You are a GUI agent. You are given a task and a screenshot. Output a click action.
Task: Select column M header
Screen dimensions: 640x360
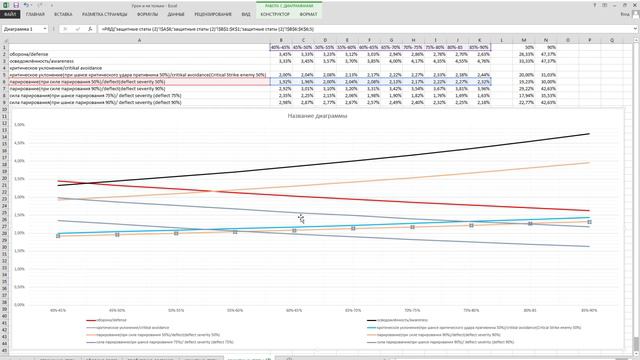(x=524, y=40)
